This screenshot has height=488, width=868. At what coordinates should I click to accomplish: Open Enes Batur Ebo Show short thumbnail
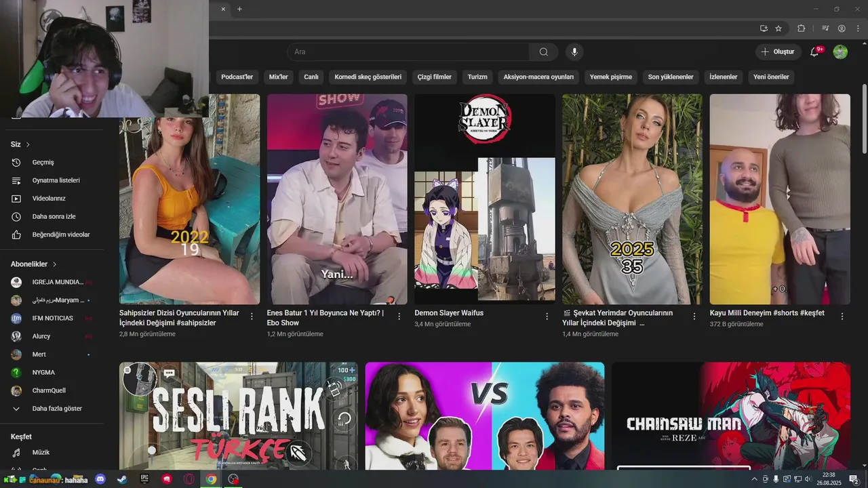(337, 199)
